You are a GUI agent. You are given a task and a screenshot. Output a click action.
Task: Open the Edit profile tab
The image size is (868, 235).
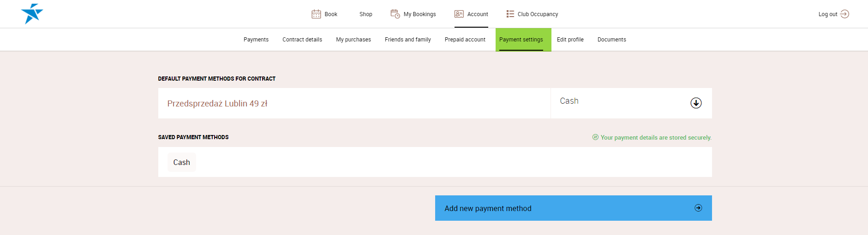click(x=570, y=40)
